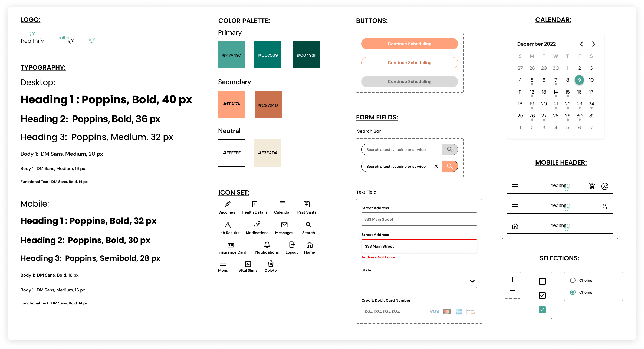The height and width of the screenshot is (349, 644).
Task: Click the Lab Results flask icon
Action: coord(228,225)
